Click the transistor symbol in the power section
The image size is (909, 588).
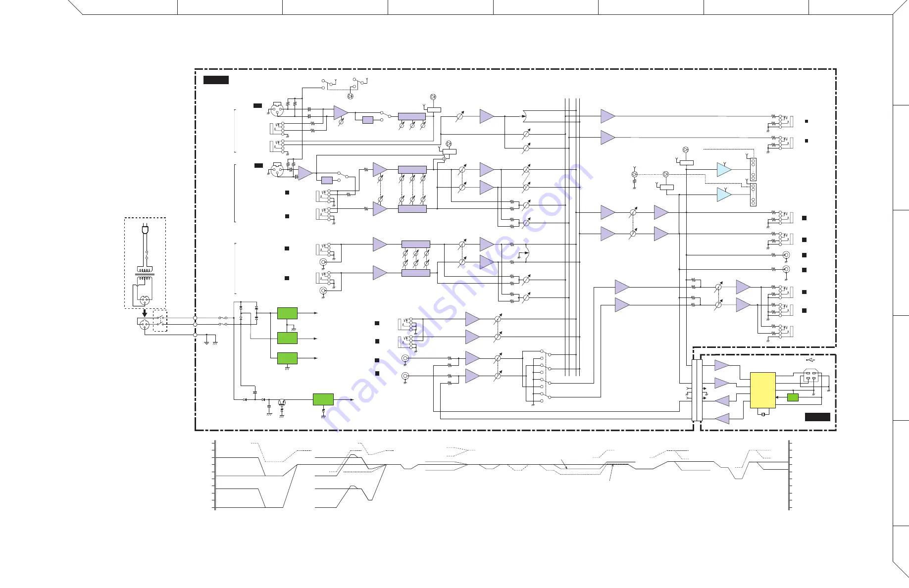[282, 403]
